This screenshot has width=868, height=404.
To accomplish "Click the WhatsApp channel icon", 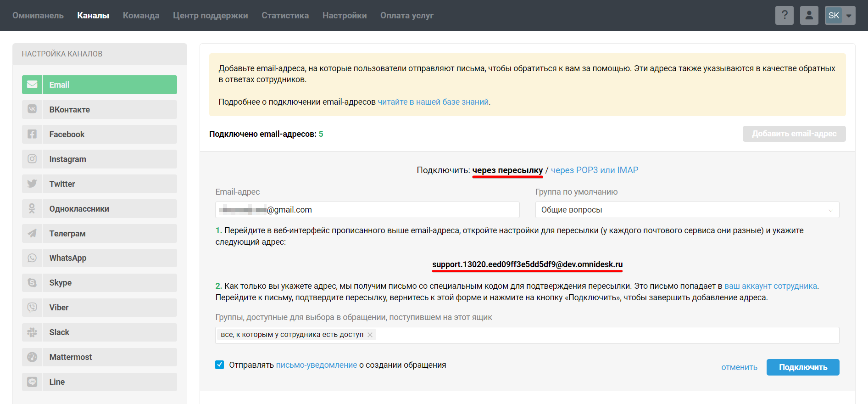I will pyautogui.click(x=32, y=258).
